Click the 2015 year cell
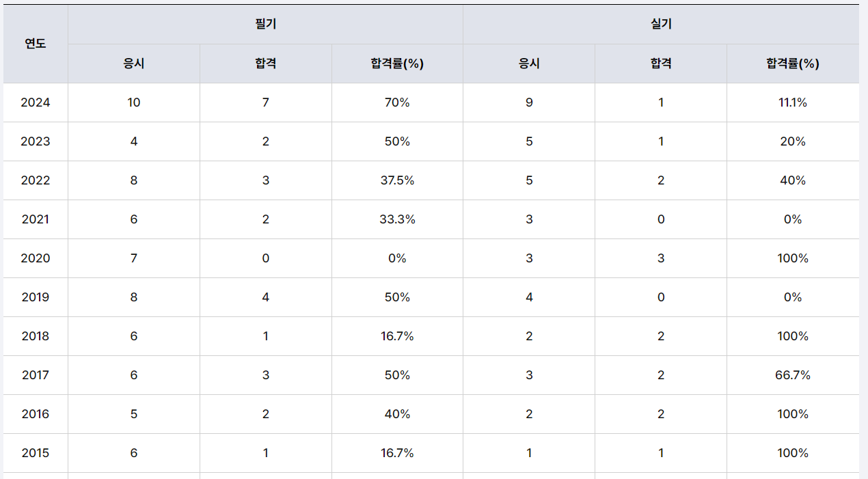This screenshot has height=479, width=868. pyautogui.click(x=36, y=453)
